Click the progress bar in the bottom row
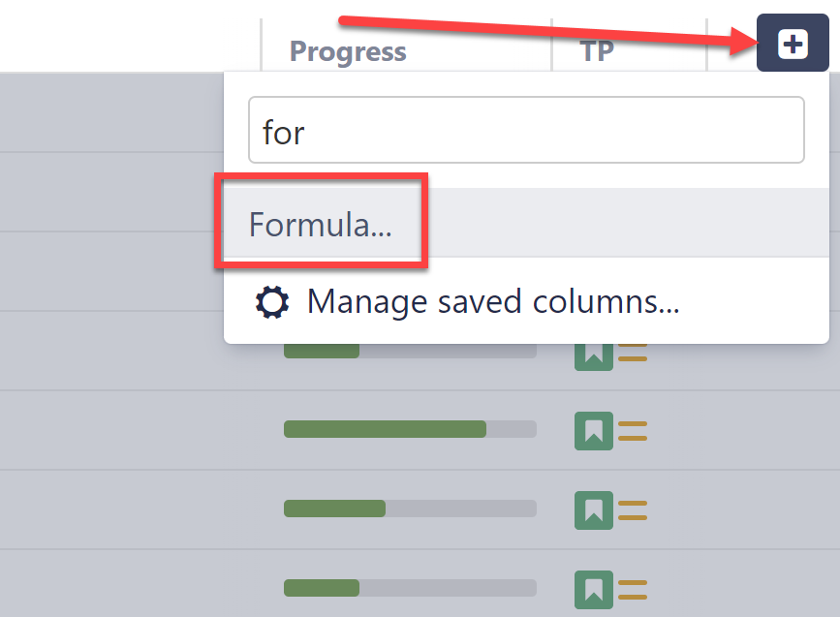The width and height of the screenshot is (840, 617). point(407,590)
